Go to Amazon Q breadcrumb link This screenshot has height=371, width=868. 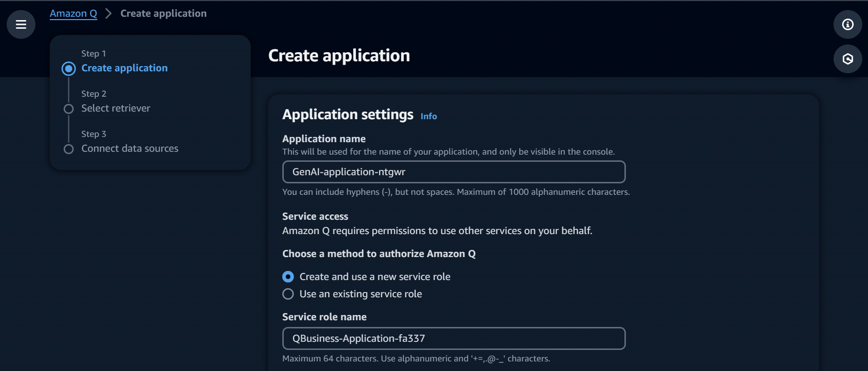click(73, 13)
